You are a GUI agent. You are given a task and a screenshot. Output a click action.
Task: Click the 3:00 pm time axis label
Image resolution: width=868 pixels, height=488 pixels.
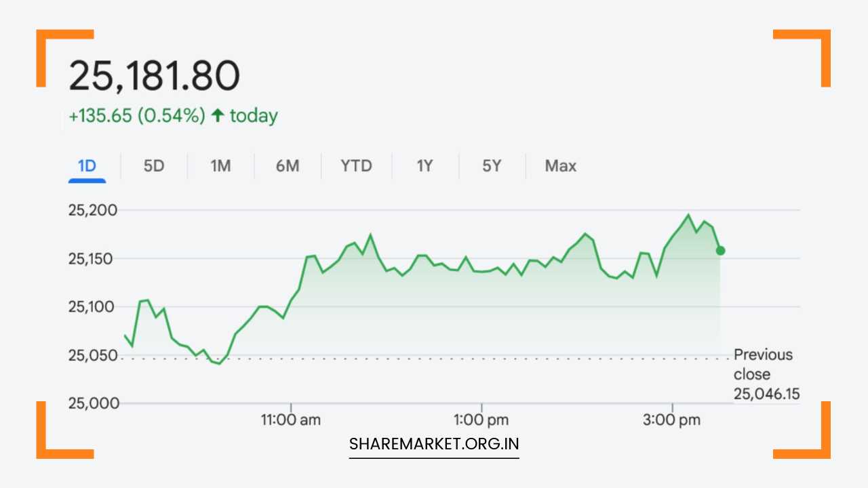(x=672, y=420)
